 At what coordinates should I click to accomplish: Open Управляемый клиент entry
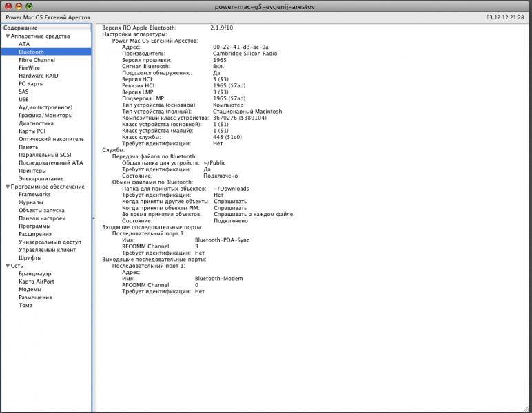(x=47, y=250)
